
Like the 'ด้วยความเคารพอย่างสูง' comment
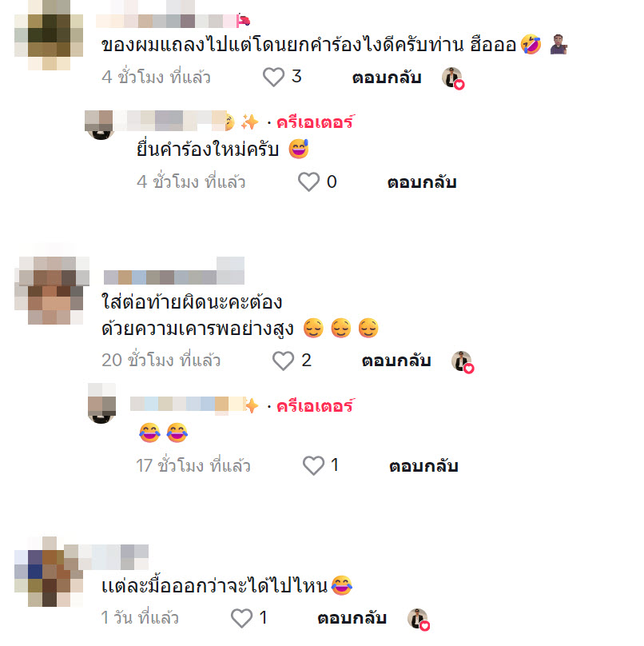coord(283,361)
